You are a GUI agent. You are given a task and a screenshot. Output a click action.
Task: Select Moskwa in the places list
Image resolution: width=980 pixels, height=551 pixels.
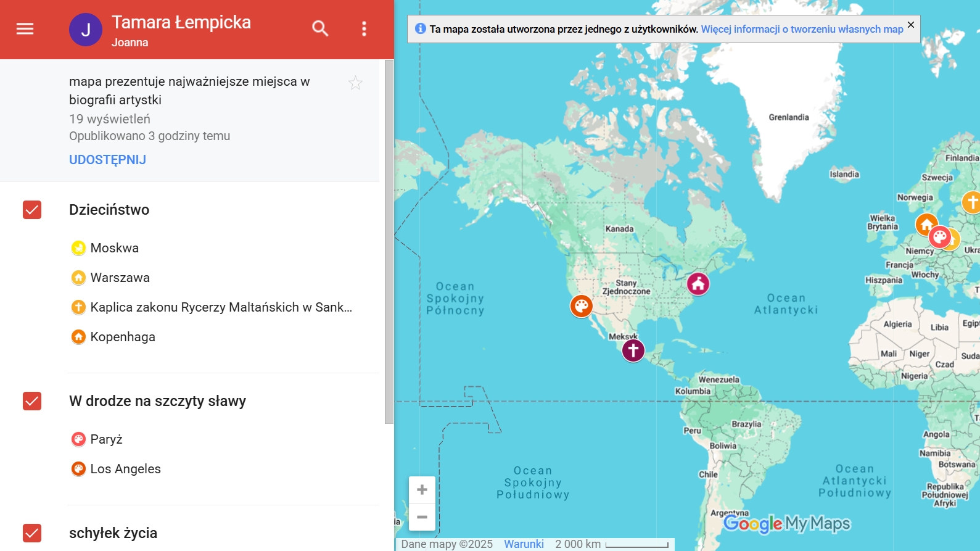114,248
